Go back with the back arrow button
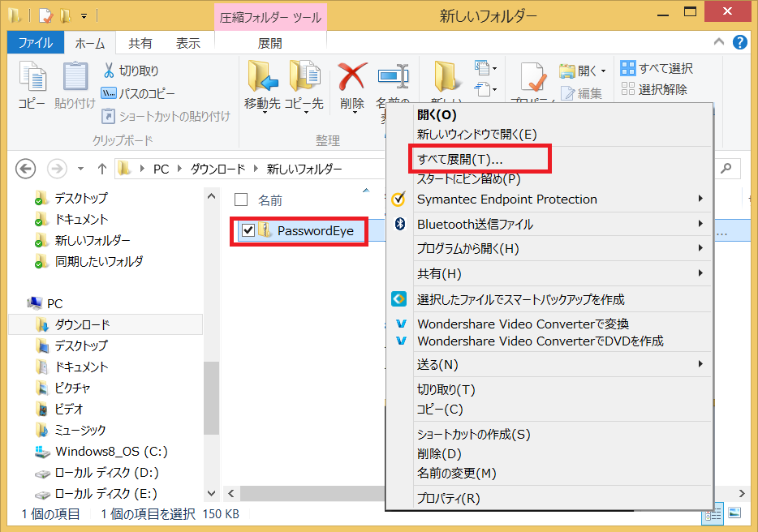This screenshot has height=532, width=758. 25,169
